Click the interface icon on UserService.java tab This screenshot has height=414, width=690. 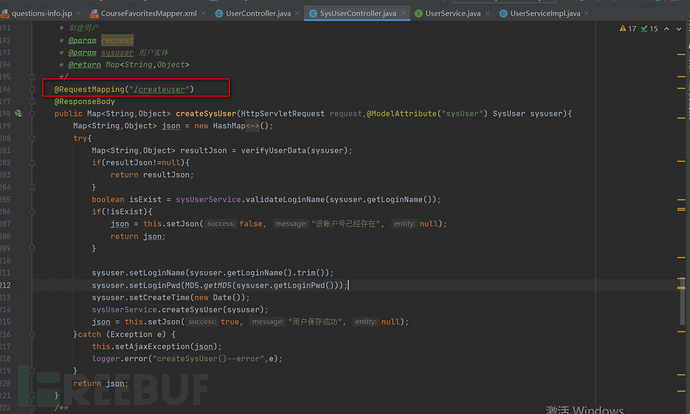click(x=418, y=14)
